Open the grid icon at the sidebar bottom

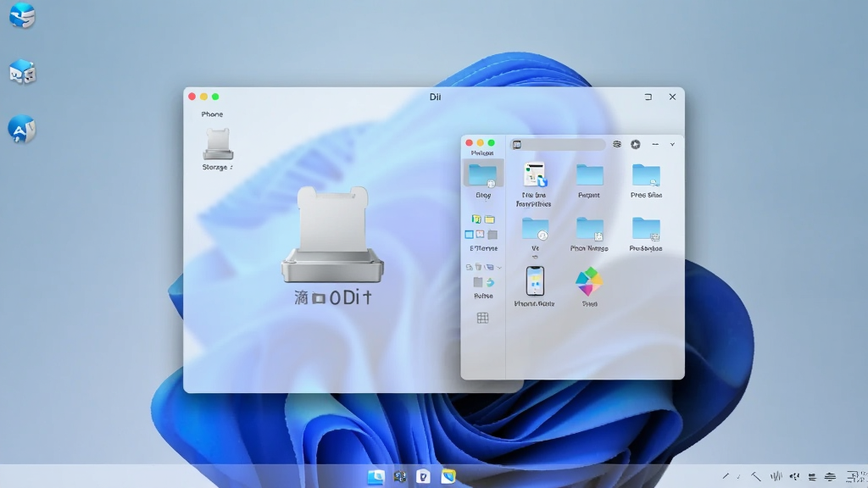(482, 318)
